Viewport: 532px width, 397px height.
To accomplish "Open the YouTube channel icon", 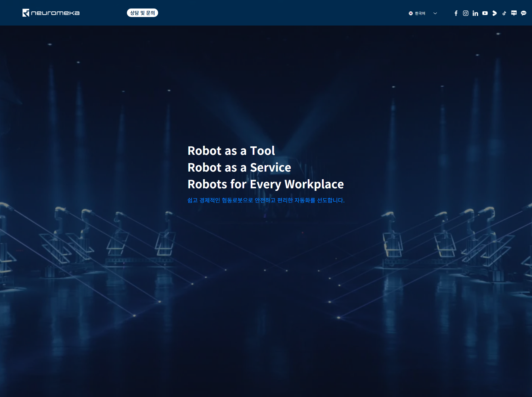I will tap(485, 13).
